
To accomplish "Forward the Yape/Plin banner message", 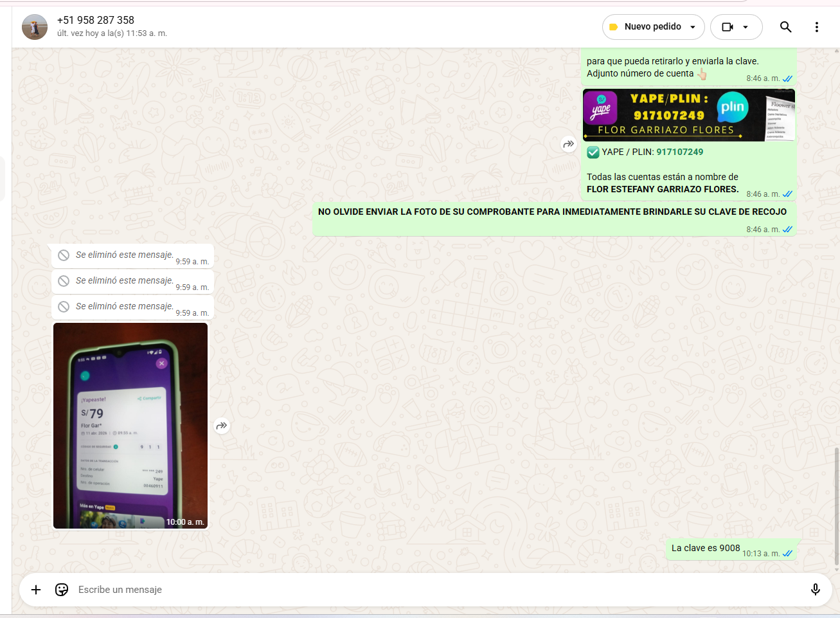I will (x=568, y=144).
